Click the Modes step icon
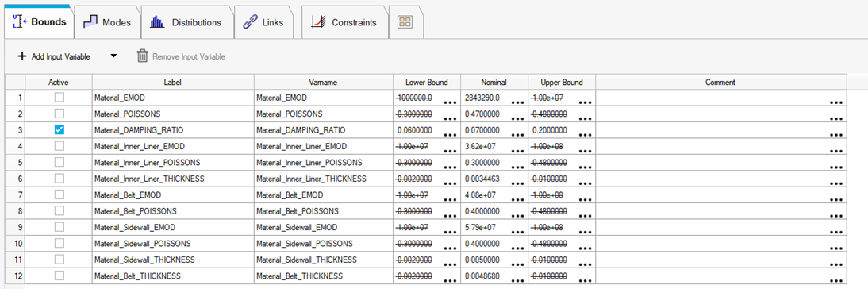This screenshot has height=289, width=868. pyautogui.click(x=90, y=22)
